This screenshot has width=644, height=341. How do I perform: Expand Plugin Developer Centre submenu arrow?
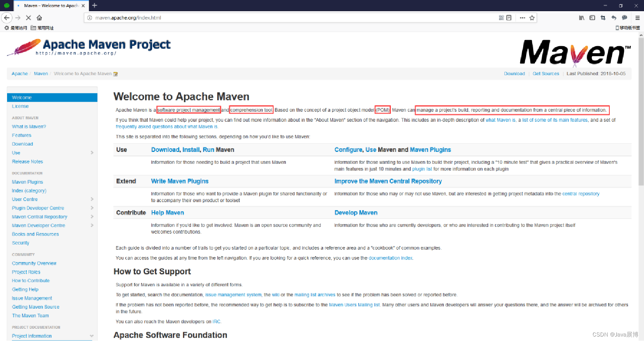(x=92, y=208)
